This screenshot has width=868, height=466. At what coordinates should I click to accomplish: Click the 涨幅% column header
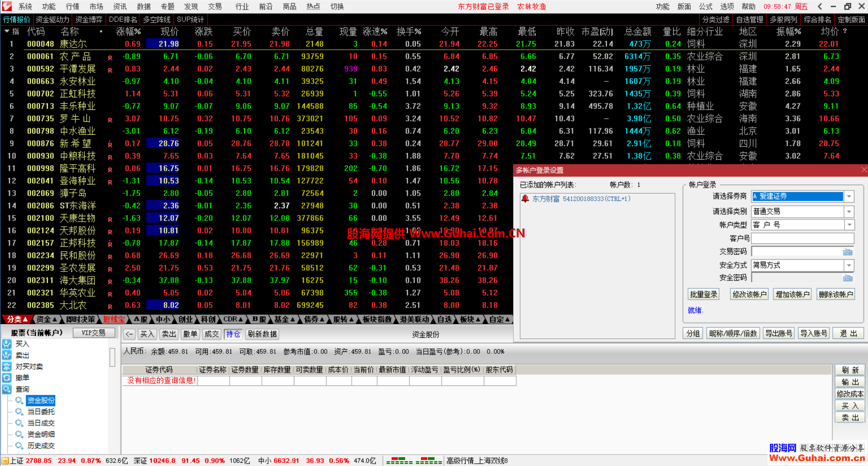pos(128,32)
